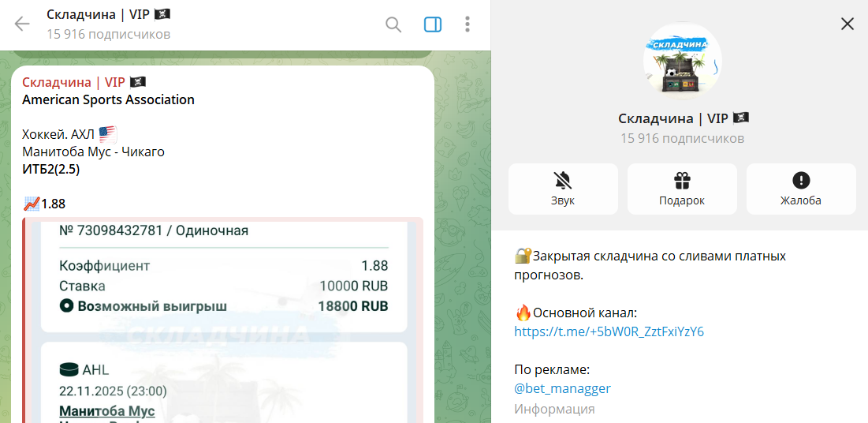
Task: Open the @bet_managger contact link
Action: pos(562,388)
